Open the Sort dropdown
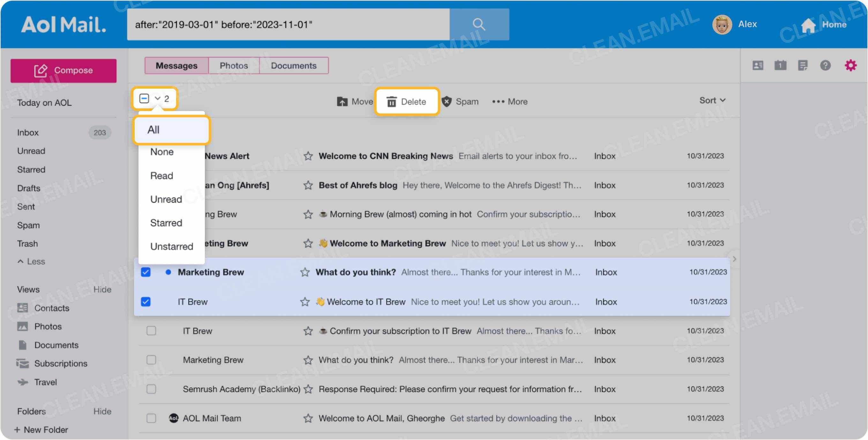The height and width of the screenshot is (440, 868). point(712,100)
